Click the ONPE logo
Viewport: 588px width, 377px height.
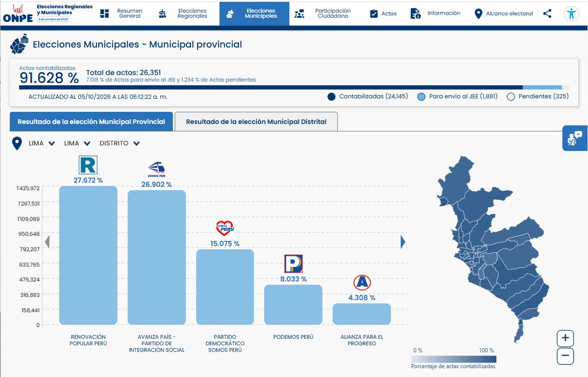tap(19, 14)
